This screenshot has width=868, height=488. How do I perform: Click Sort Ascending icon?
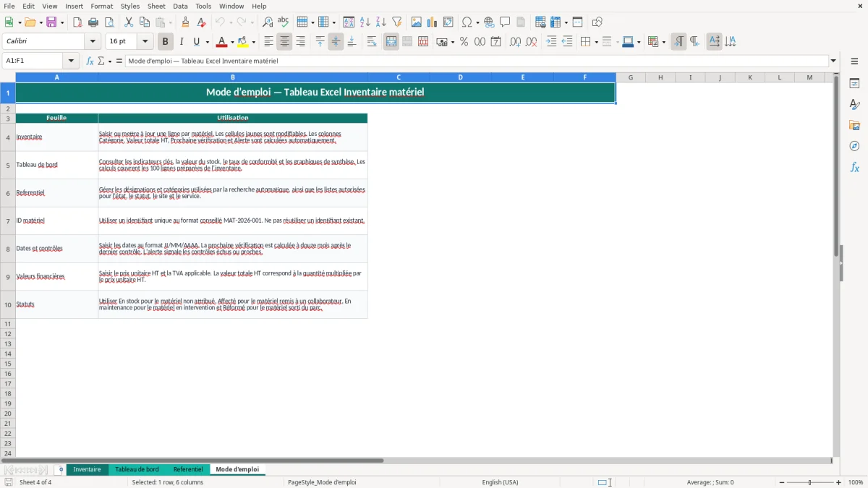(365, 22)
